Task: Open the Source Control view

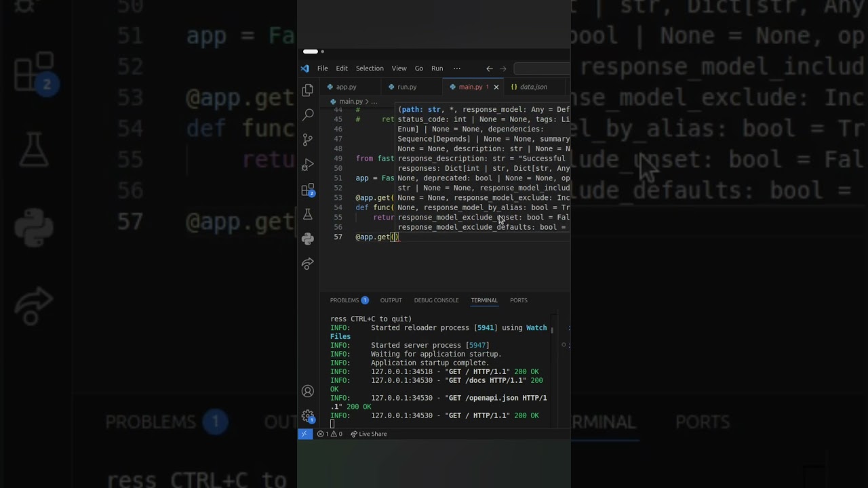Action: 308,140
